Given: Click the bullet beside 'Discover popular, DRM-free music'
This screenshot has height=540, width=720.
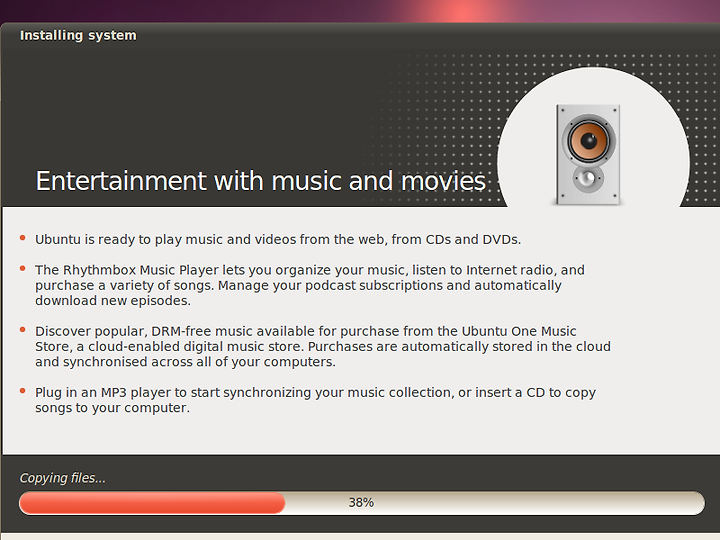Looking at the screenshot, I should tap(22, 330).
